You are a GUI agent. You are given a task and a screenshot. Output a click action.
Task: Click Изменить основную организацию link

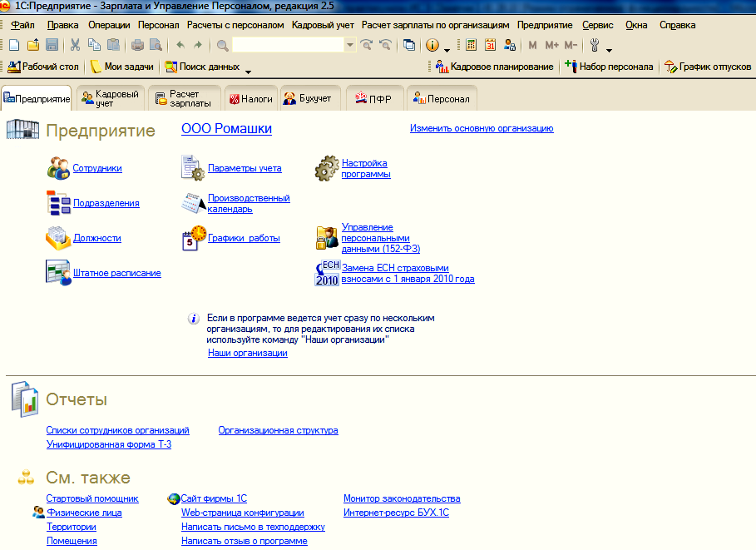coord(482,128)
